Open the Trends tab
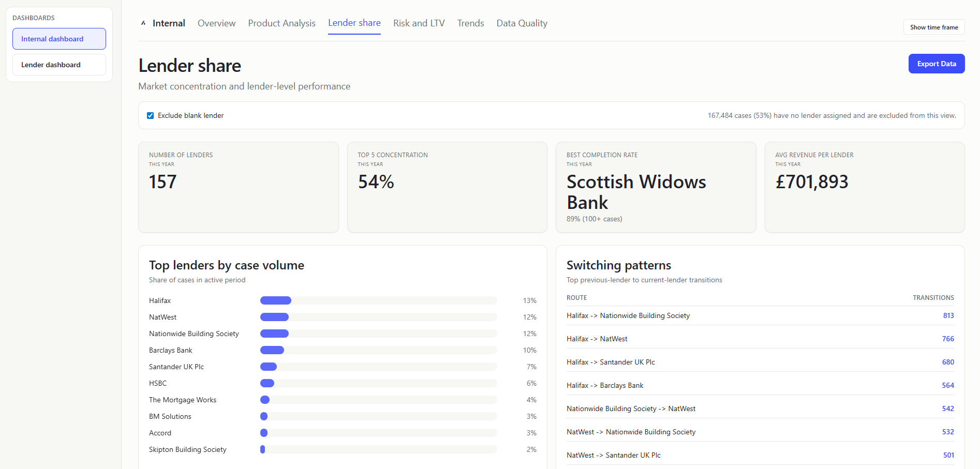 click(470, 23)
